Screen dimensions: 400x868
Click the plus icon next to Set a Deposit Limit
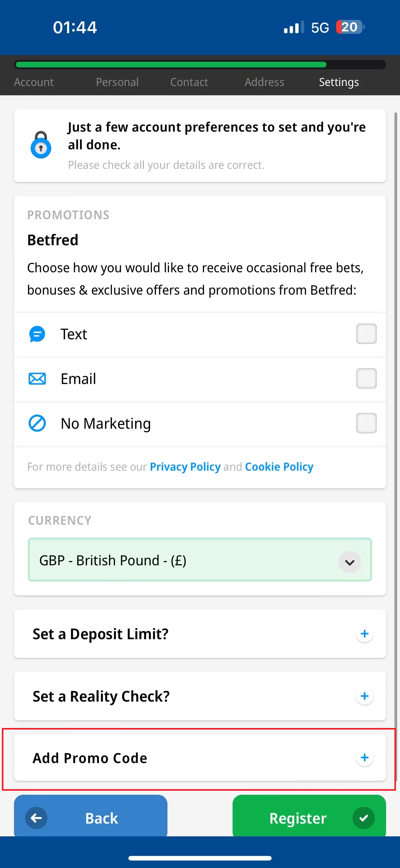[x=364, y=634]
